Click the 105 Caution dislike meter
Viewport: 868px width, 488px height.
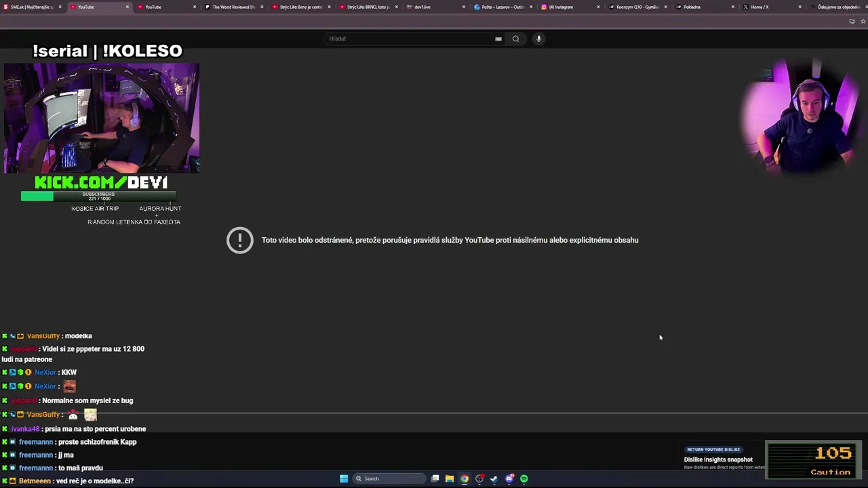pos(813,460)
